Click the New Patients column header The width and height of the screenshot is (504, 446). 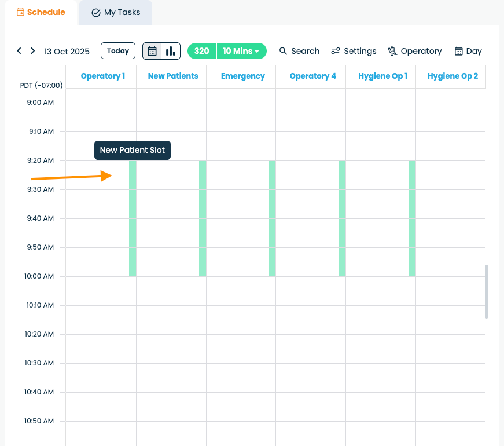pos(173,76)
